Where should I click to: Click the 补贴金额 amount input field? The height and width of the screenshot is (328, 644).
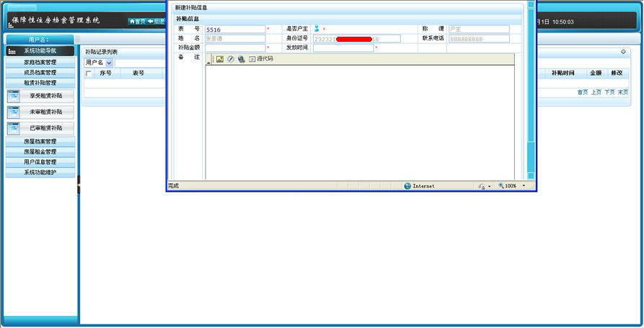point(235,48)
